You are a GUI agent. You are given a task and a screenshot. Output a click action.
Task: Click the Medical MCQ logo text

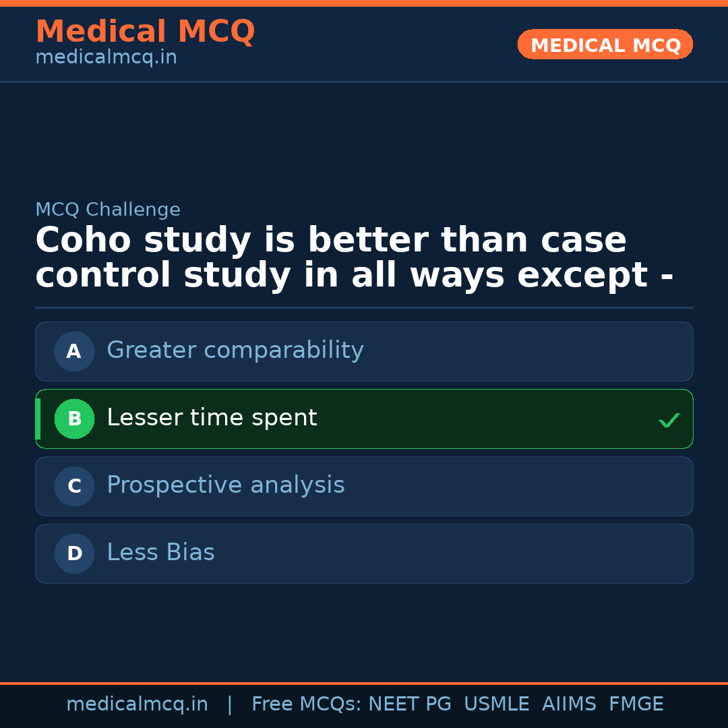(x=145, y=31)
